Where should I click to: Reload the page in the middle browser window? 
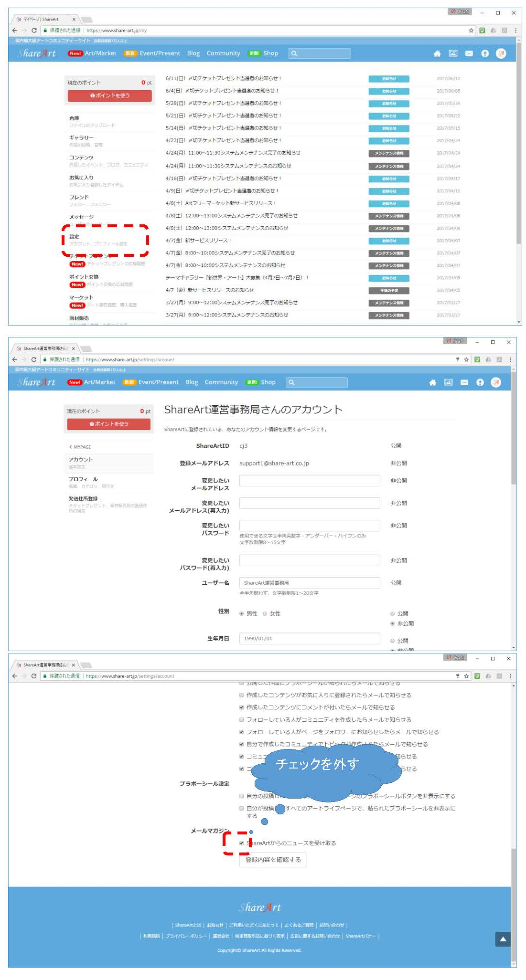click(34, 359)
